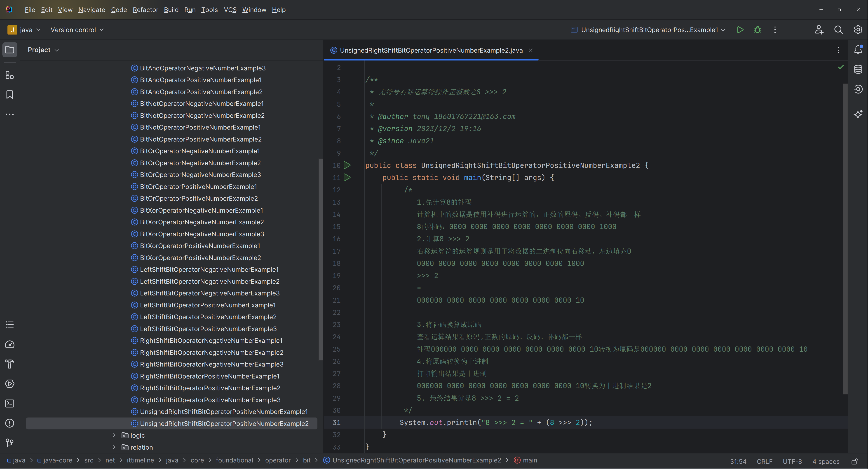Open the Profiler tool window
This screenshot has width=868, height=469.
10,344
